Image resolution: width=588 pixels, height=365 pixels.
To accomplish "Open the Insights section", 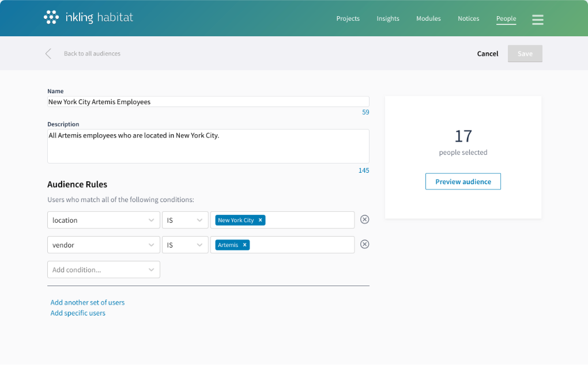I will point(388,18).
